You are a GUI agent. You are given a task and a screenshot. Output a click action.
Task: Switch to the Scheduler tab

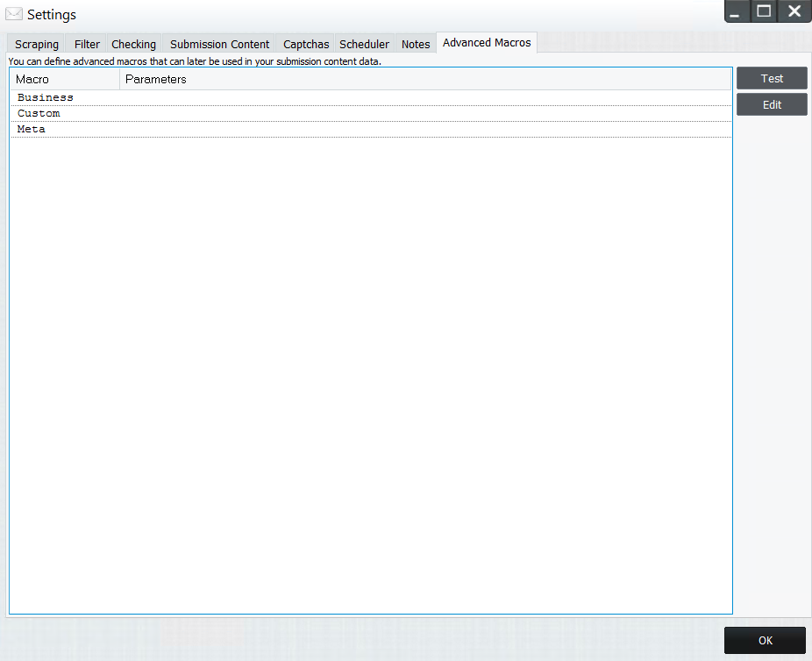point(364,44)
